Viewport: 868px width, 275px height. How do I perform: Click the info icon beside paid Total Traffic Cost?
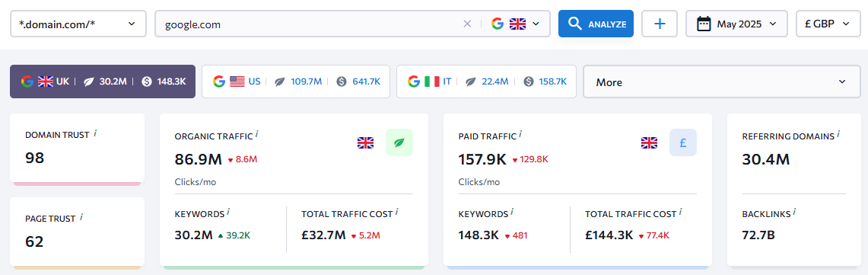point(681,213)
